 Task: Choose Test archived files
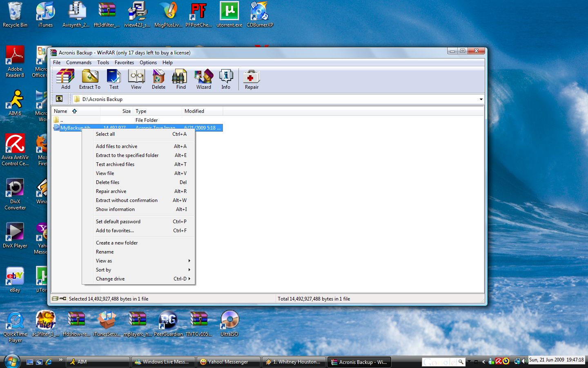tap(139, 164)
